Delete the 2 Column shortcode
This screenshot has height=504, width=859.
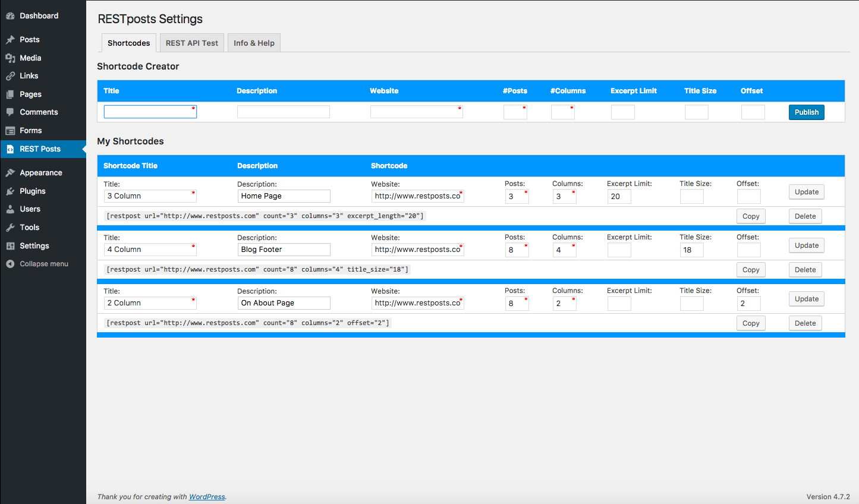click(805, 323)
